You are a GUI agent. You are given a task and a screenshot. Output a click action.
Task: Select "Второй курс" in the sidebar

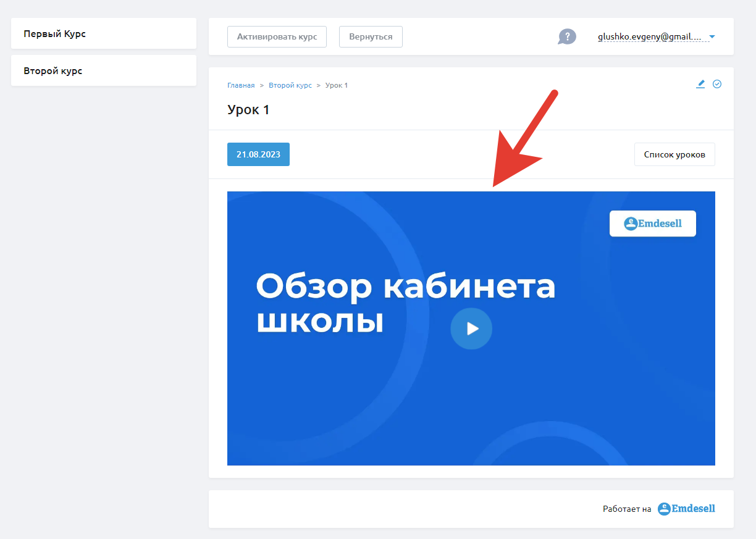[104, 70]
